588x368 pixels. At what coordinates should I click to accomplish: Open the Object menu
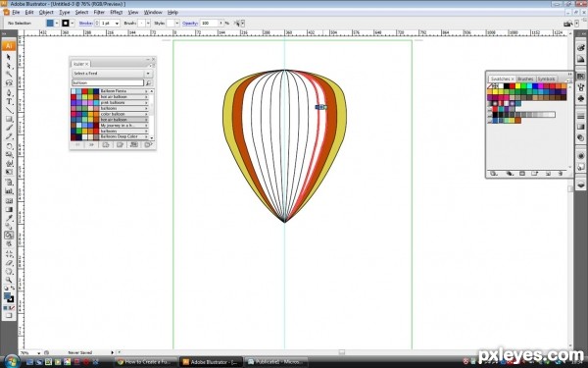pyautogui.click(x=46, y=13)
